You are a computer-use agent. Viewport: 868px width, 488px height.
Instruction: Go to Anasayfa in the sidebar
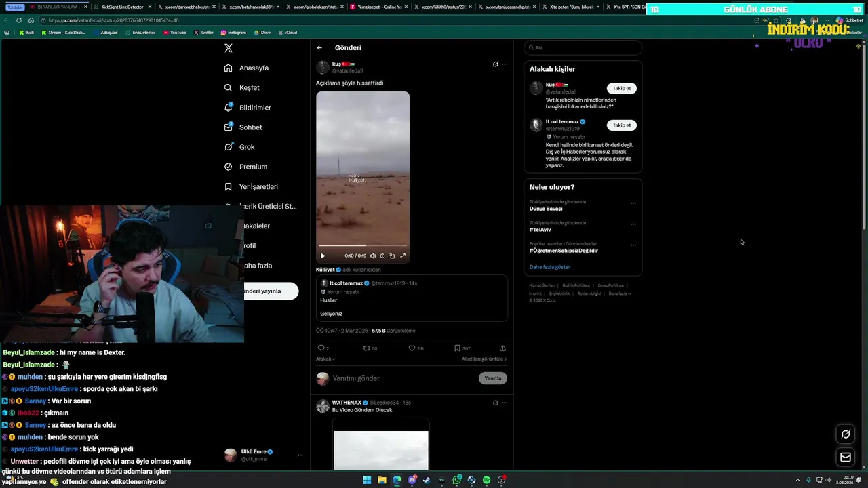(x=246, y=68)
